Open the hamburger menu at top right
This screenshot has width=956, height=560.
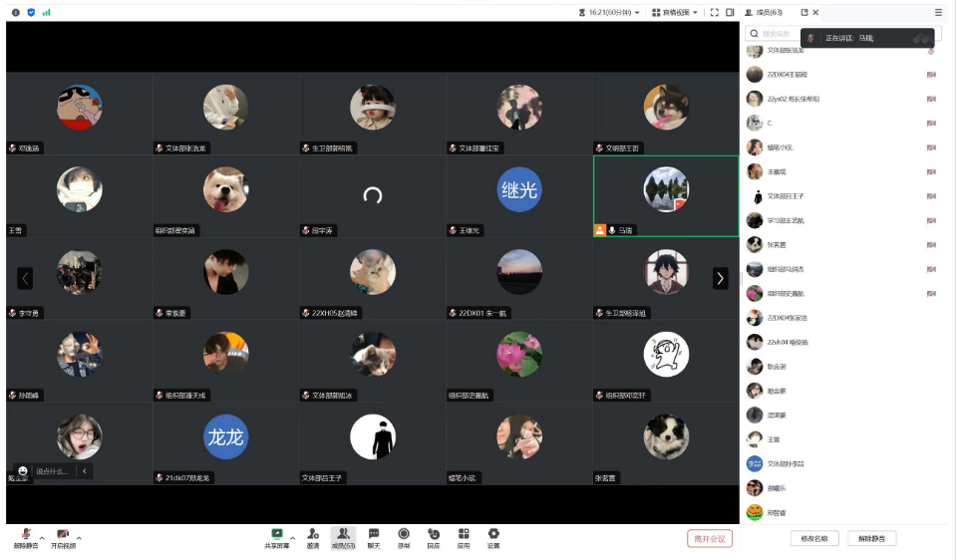coord(938,12)
